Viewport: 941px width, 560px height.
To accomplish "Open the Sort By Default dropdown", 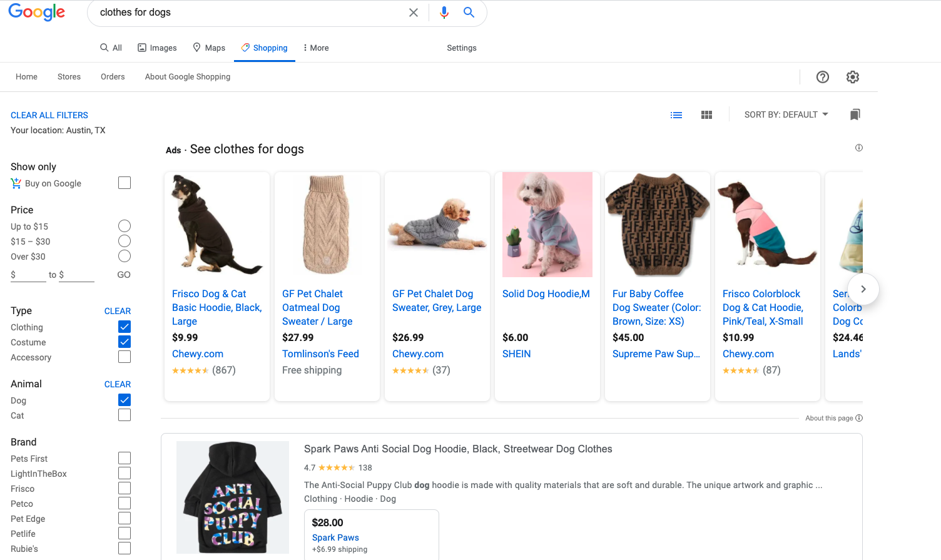I will point(786,115).
